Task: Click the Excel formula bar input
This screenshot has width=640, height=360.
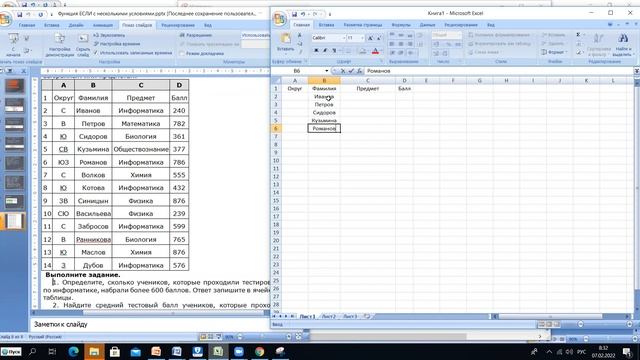Action: click(x=499, y=71)
